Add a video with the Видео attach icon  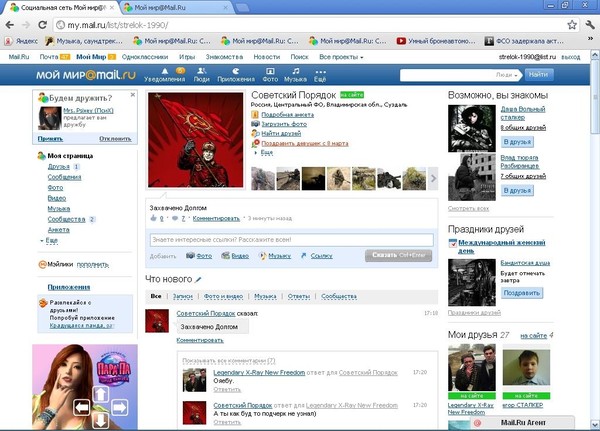[x=226, y=255]
